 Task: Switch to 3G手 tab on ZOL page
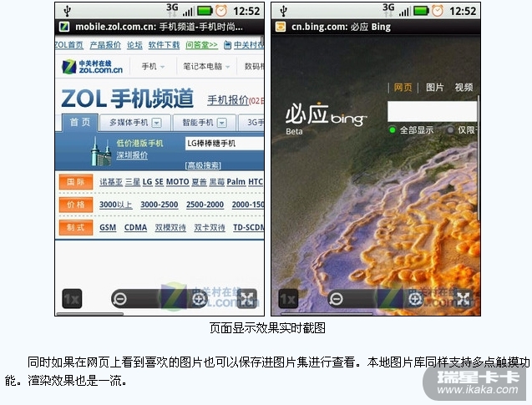click(251, 123)
